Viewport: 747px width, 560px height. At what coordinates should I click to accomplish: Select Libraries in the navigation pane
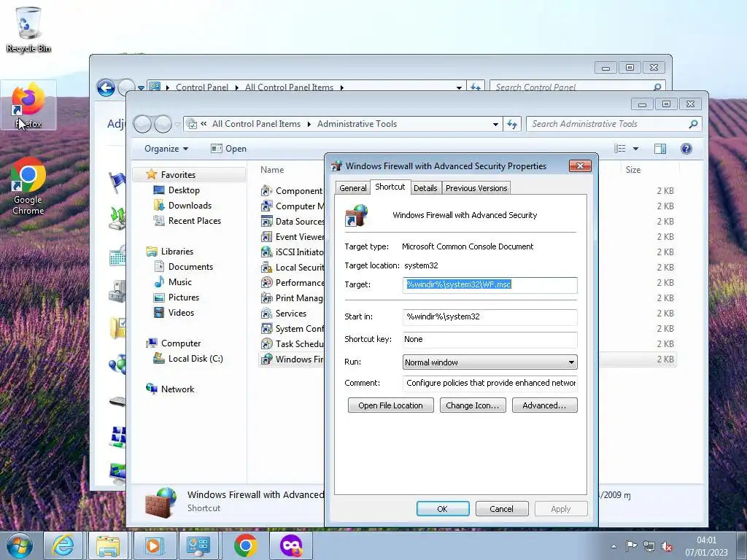pos(177,252)
